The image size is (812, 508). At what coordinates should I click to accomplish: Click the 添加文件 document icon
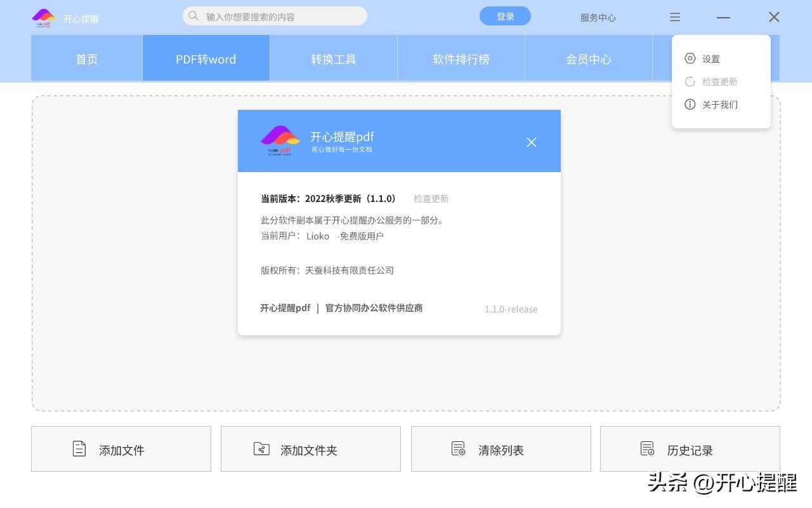coord(79,448)
